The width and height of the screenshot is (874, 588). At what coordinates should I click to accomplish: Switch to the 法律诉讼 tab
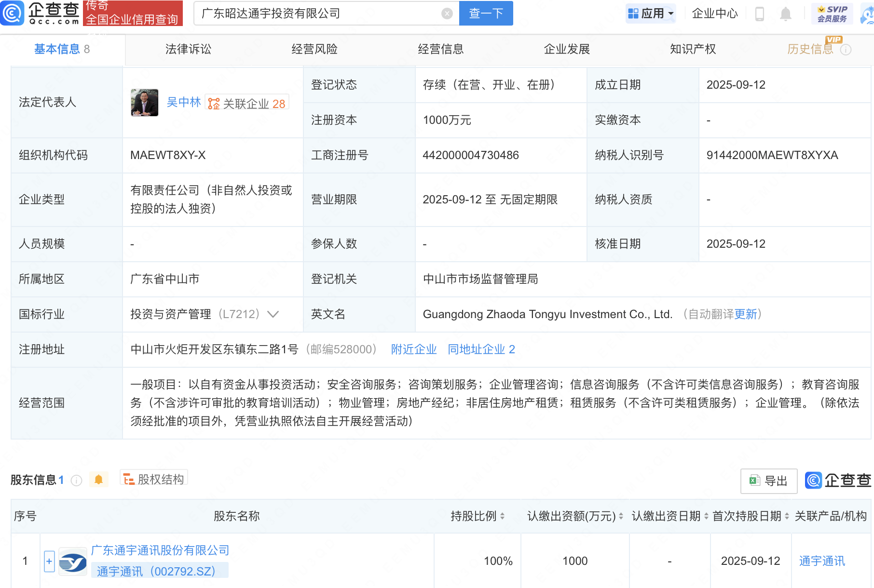[x=188, y=49]
